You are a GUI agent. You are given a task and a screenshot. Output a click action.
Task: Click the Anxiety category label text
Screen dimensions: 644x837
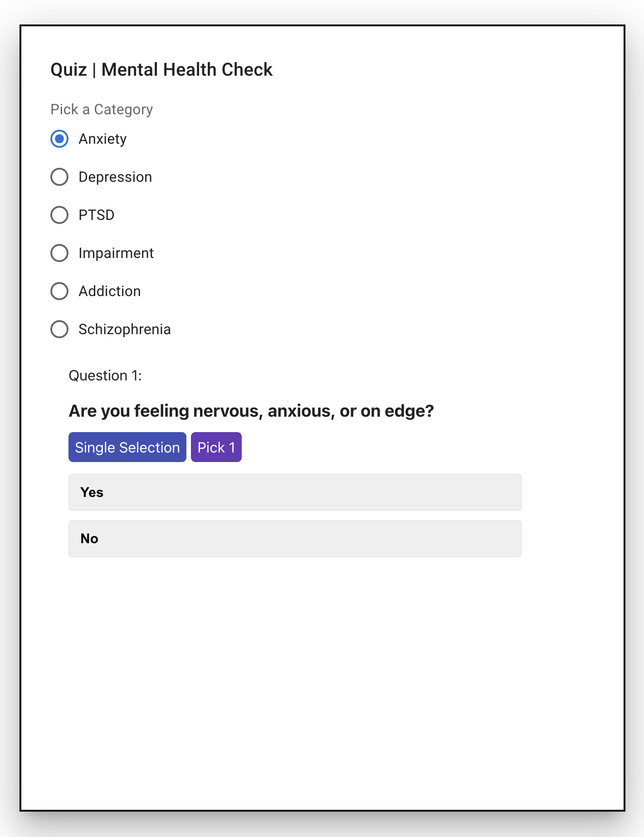point(102,139)
